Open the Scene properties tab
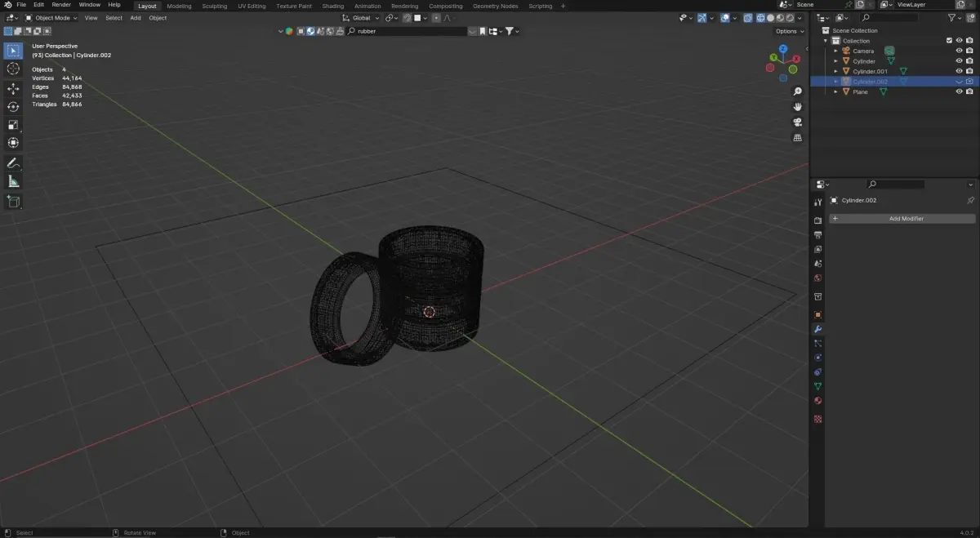This screenshot has height=538, width=980. tap(817, 264)
